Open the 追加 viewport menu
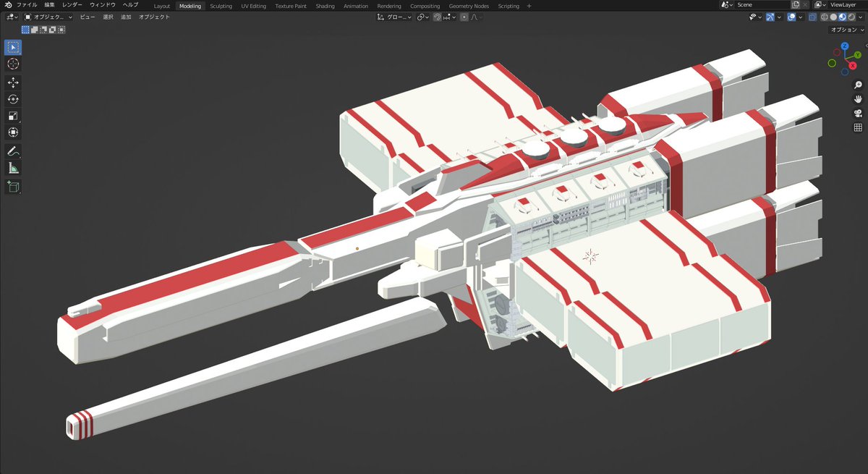This screenshot has width=868, height=474. (x=126, y=17)
